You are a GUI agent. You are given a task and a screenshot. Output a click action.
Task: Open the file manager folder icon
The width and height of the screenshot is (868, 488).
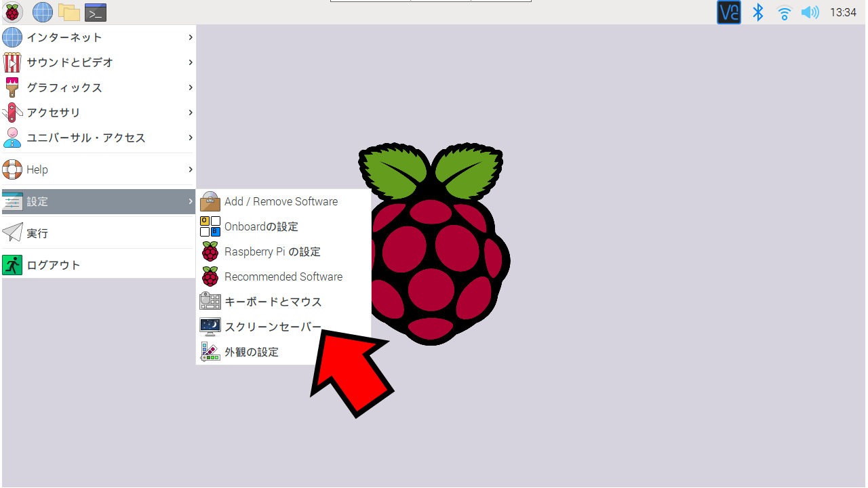point(68,12)
